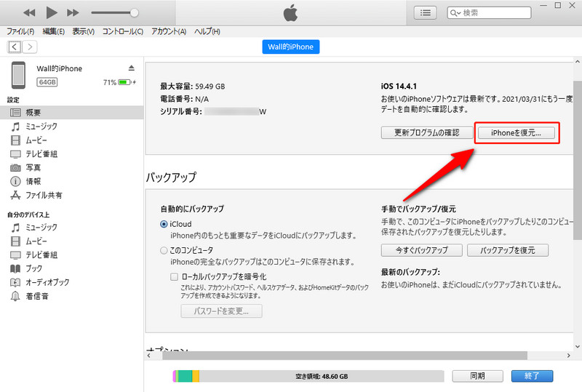Click the scroll up arrow
The height and width of the screenshot is (392, 582).
pyautogui.click(x=578, y=62)
